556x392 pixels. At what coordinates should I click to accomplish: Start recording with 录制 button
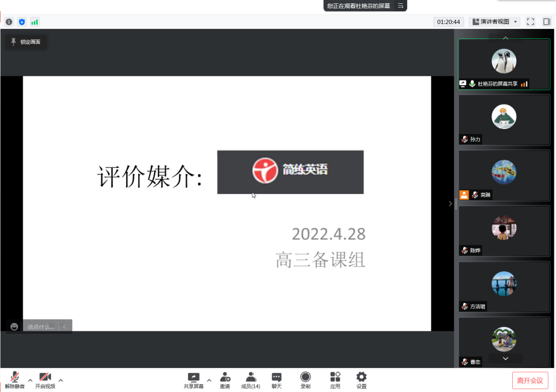[x=306, y=380]
